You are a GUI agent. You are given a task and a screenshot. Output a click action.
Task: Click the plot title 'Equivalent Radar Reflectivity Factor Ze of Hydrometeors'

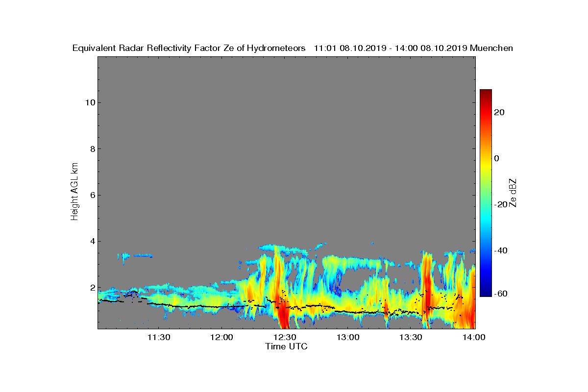189,48
